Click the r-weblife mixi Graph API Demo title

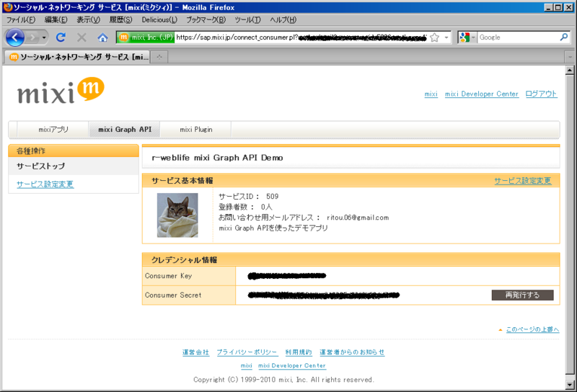(x=217, y=158)
